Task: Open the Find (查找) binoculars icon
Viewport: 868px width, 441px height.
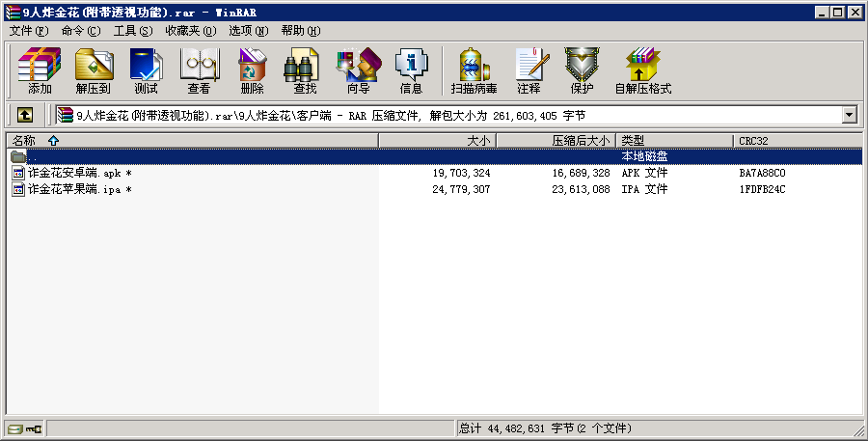Action: point(305,70)
